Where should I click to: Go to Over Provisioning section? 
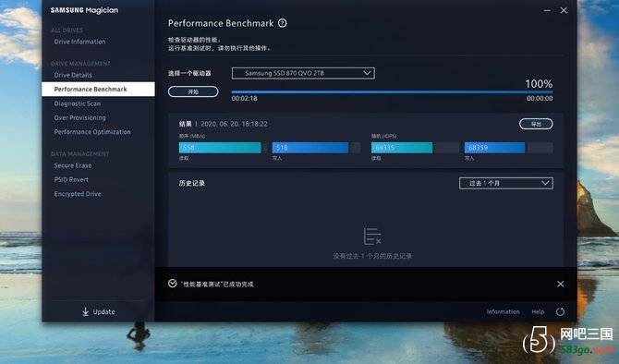pos(79,117)
